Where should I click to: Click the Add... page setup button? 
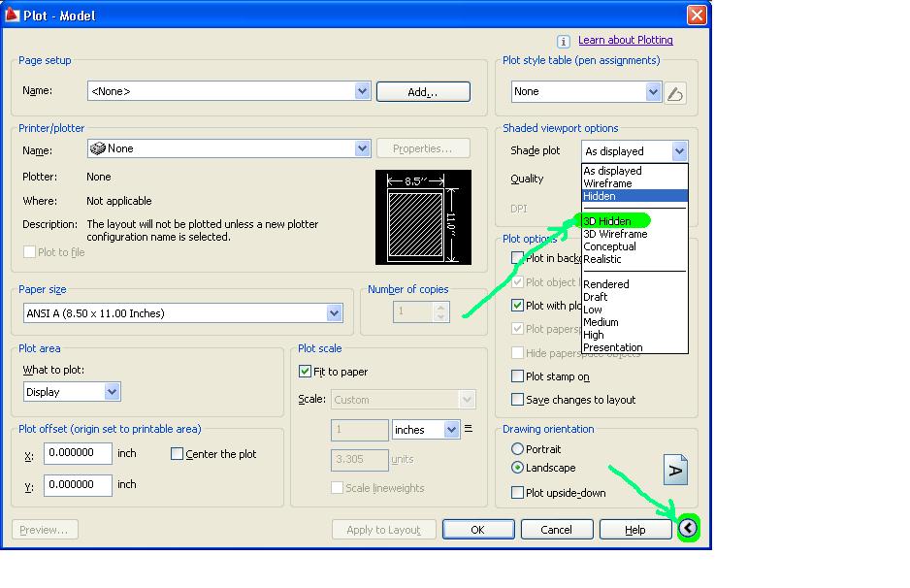423,92
